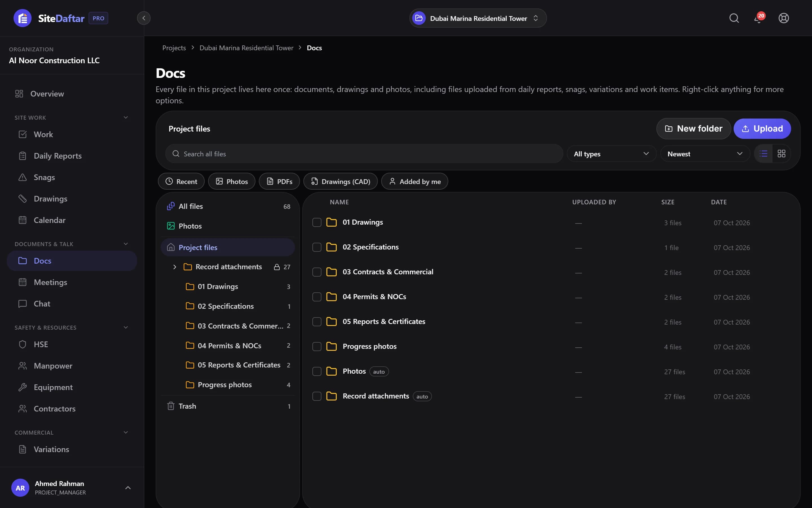Screen dimensions: 812x508
Task: Go to Projects breadcrumb link
Action: coord(174,48)
